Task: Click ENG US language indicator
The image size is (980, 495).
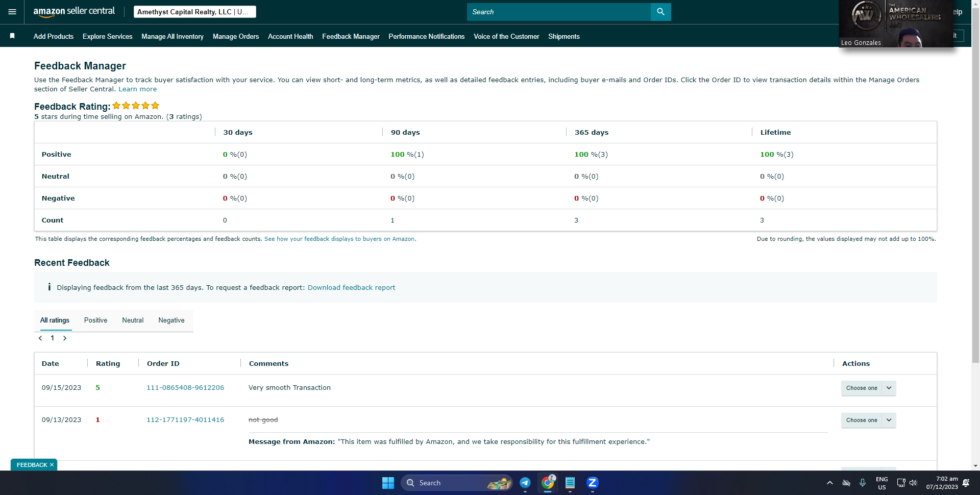Action: [882, 483]
